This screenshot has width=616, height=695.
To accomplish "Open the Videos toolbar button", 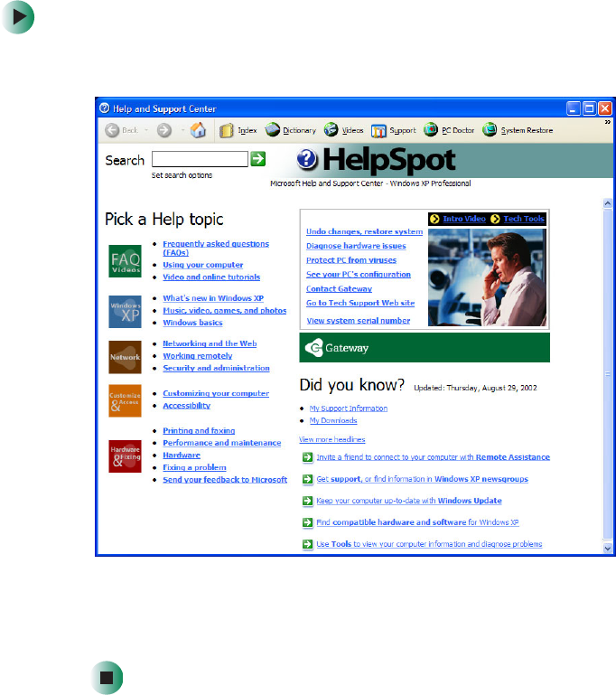I will 343,130.
